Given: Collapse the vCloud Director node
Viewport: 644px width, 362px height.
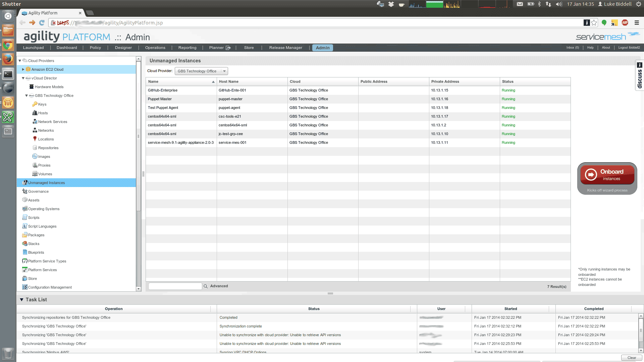Looking at the screenshot, I should 23,78.
